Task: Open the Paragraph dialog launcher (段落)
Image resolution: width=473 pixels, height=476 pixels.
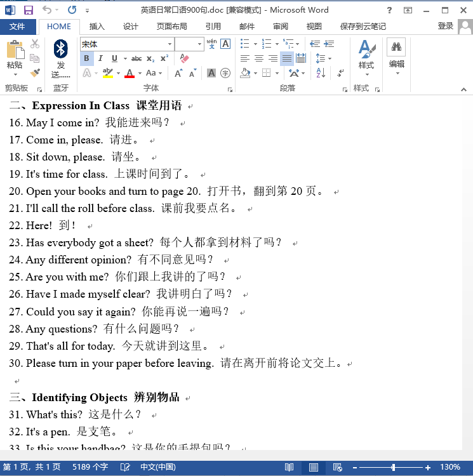Action: click(x=345, y=89)
